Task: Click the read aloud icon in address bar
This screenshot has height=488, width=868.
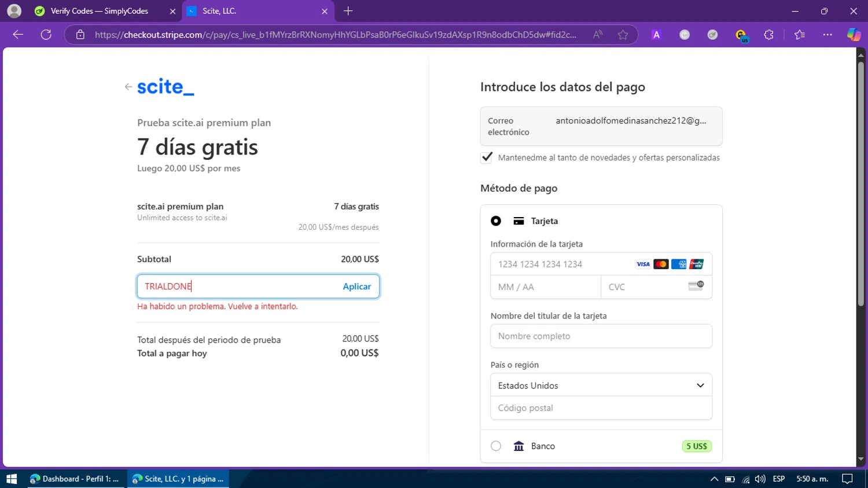Action: 598,35
